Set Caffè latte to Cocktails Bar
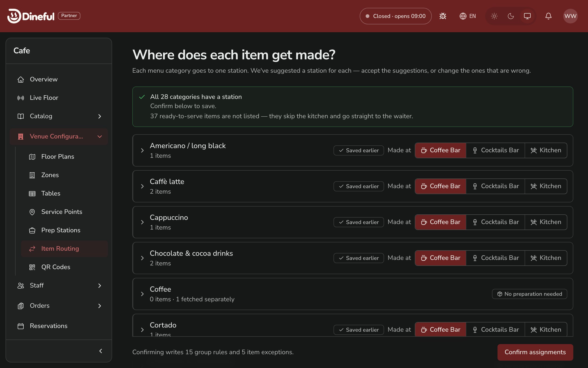Screen dimensions: 588x368 [x=495, y=186]
